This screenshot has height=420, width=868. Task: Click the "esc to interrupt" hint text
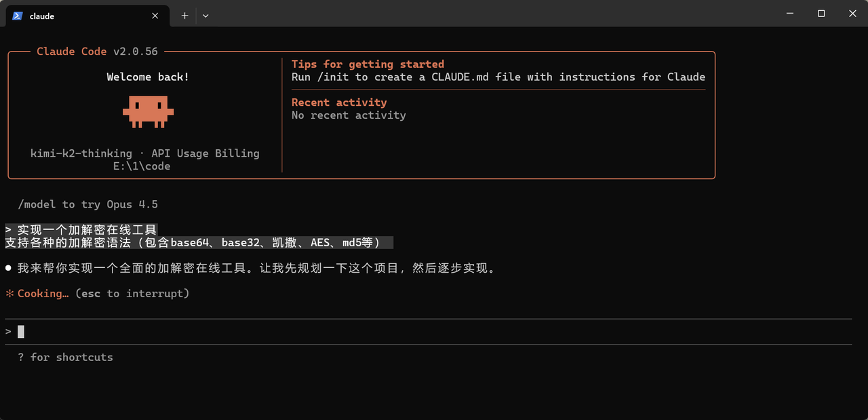coord(132,294)
